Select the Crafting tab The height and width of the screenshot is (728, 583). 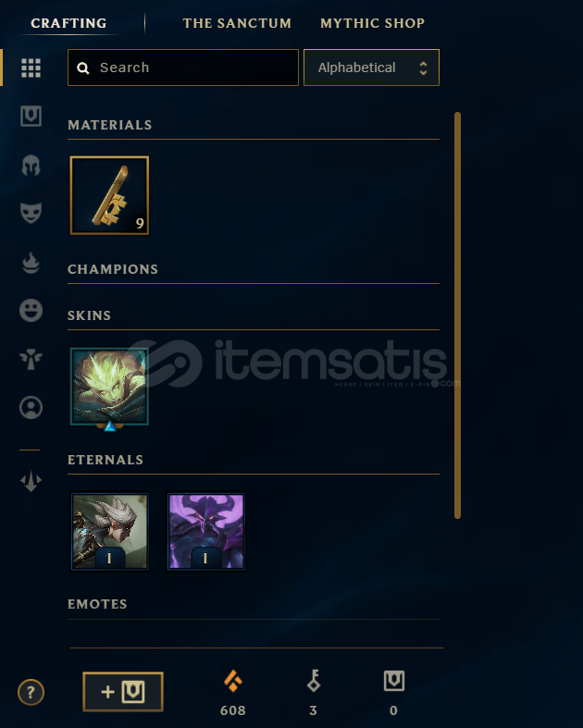coord(68,23)
